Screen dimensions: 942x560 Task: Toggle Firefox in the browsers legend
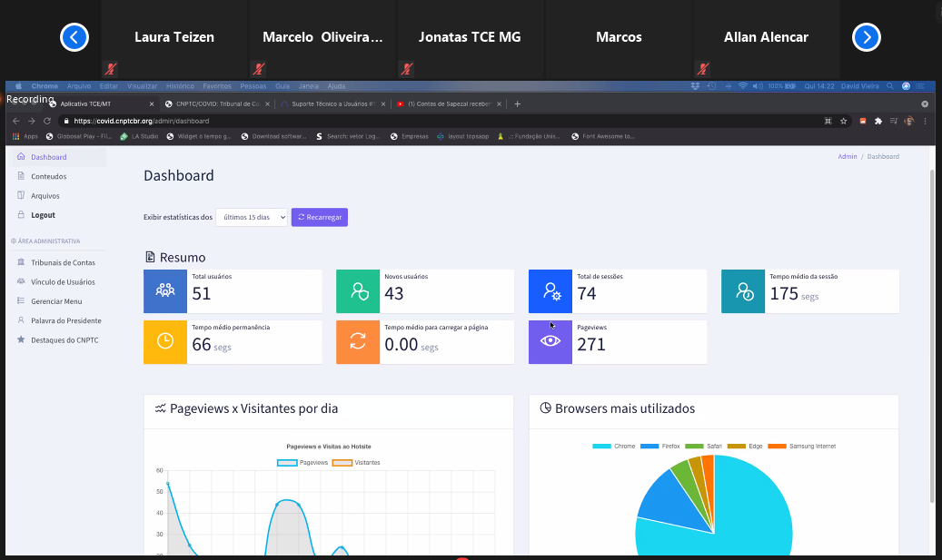click(660, 447)
